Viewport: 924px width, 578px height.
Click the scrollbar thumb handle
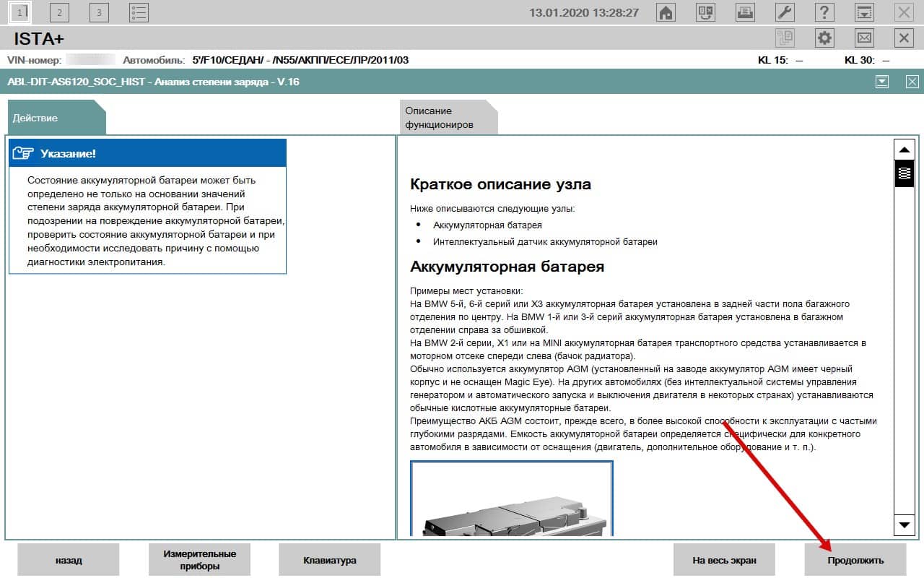click(904, 173)
